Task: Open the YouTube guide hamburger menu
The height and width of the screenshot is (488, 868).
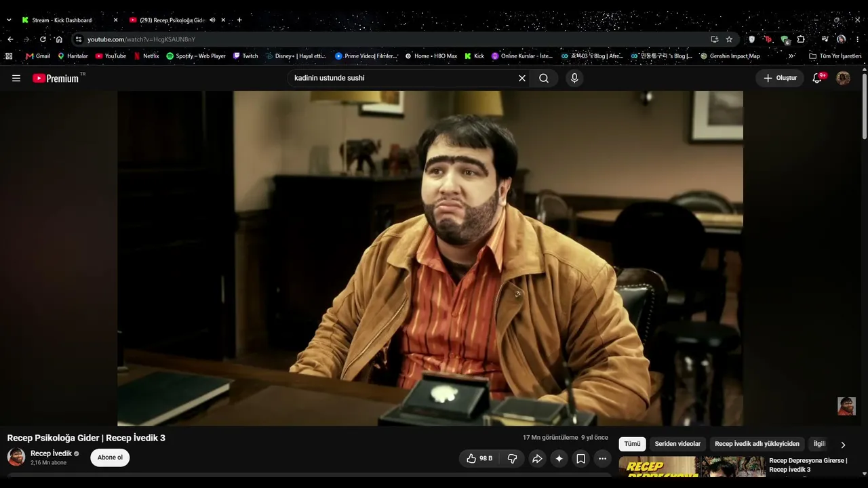Action: tap(16, 78)
